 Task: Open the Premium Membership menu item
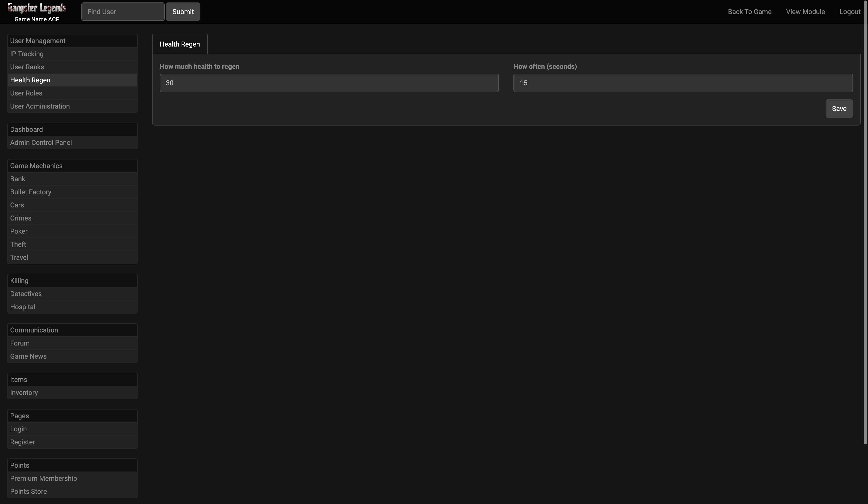click(43, 478)
